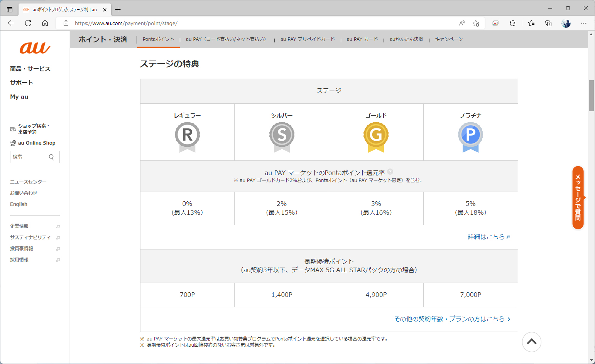Click the 1,400P silver cell

pyautogui.click(x=282, y=295)
